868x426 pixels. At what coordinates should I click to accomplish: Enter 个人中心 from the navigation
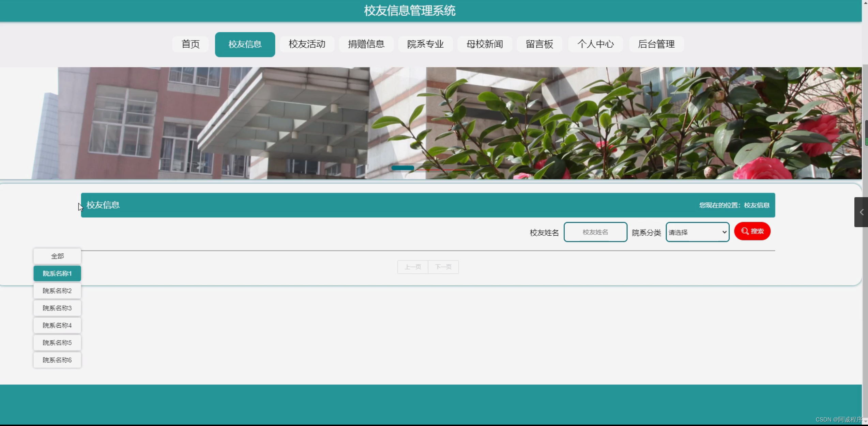pos(595,44)
